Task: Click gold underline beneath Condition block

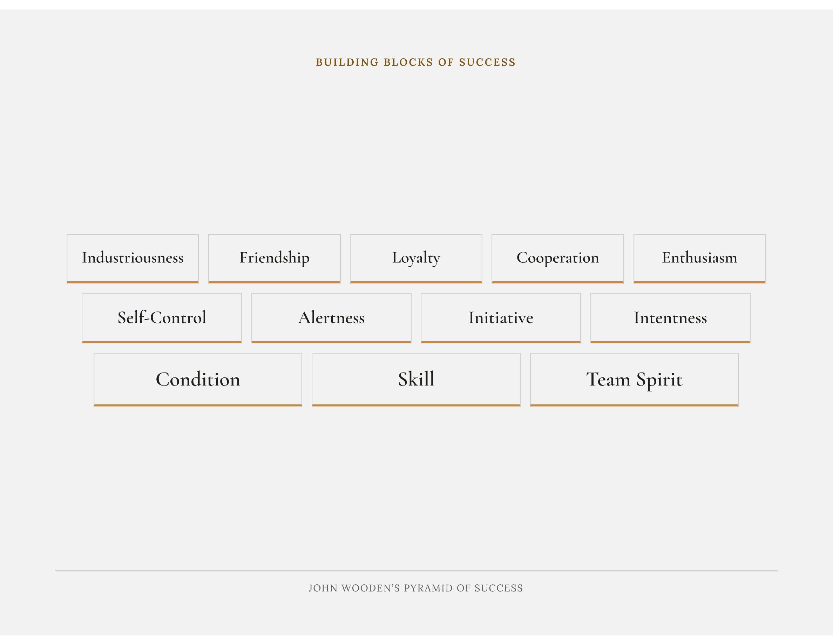Action: 198,405
